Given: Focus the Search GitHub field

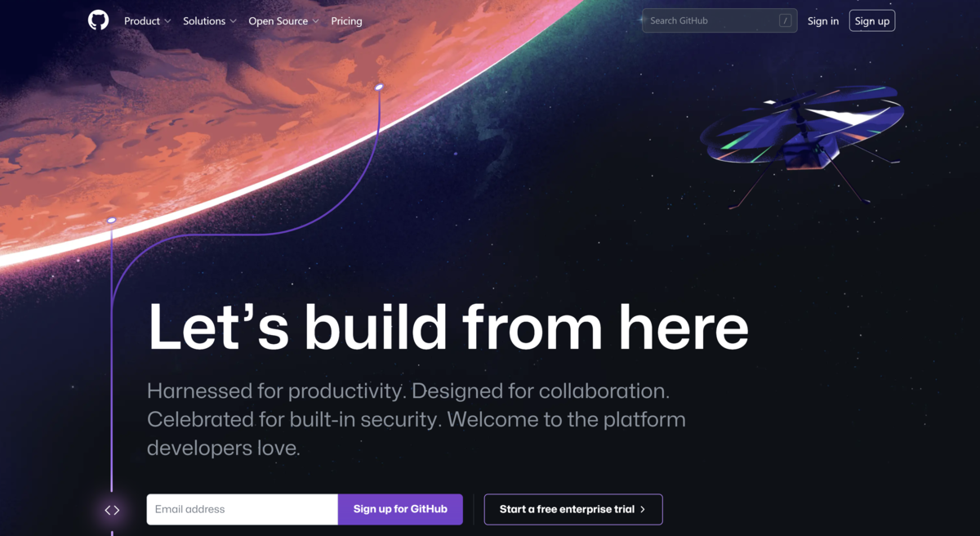Looking at the screenshot, I should click(x=719, y=21).
